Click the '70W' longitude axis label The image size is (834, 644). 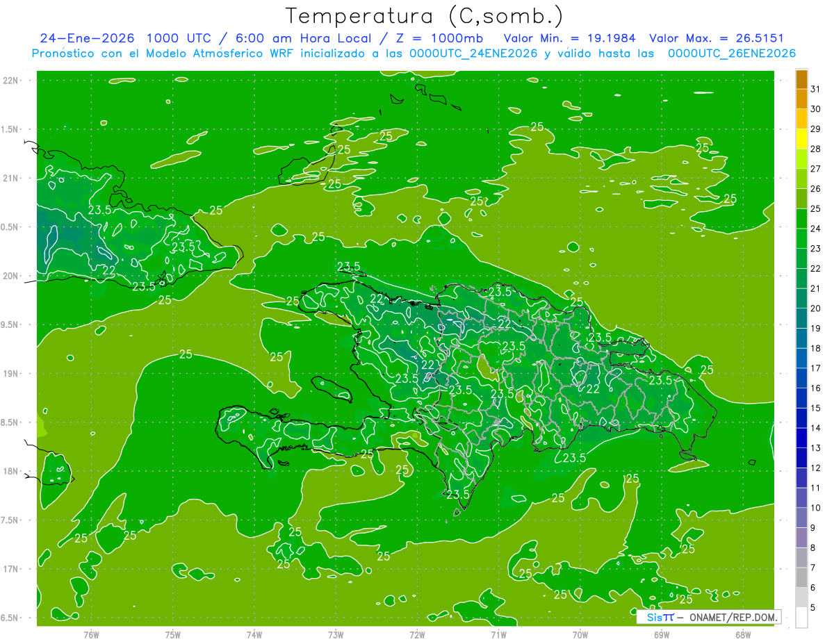click(x=580, y=635)
